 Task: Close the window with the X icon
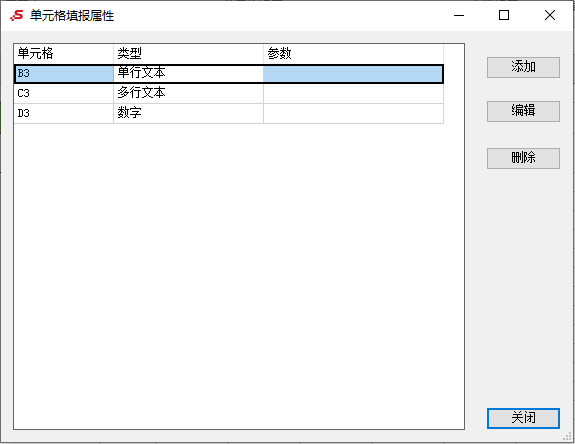550,15
